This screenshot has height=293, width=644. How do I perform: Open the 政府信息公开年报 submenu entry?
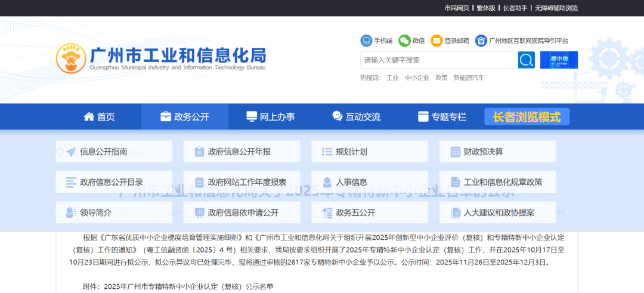click(242, 152)
